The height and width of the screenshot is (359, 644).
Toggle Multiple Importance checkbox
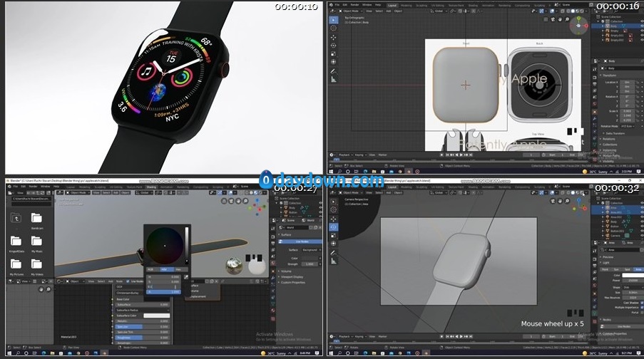(x=641, y=307)
